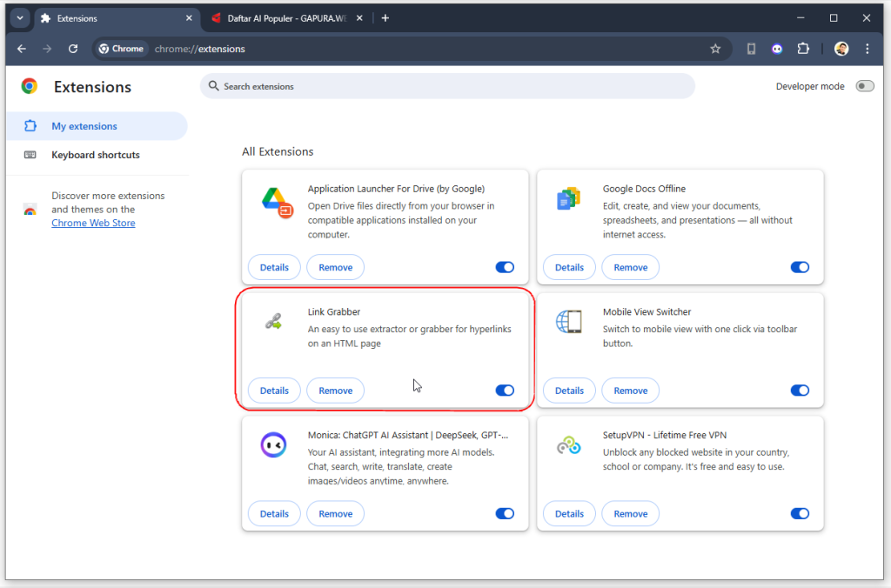Click the Google Docs Offline title text

point(644,189)
